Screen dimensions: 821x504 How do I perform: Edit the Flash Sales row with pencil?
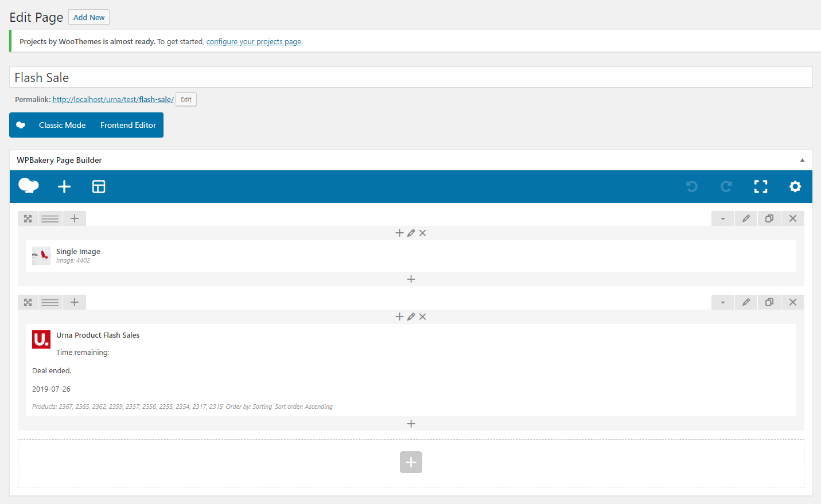pyautogui.click(x=746, y=302)
